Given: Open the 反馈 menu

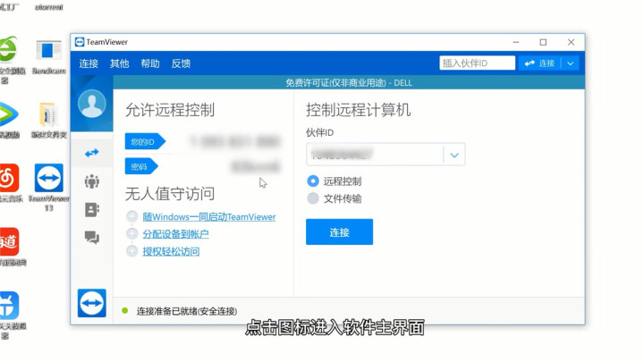Looking at the screenshot, I should [x=181, y=63].
